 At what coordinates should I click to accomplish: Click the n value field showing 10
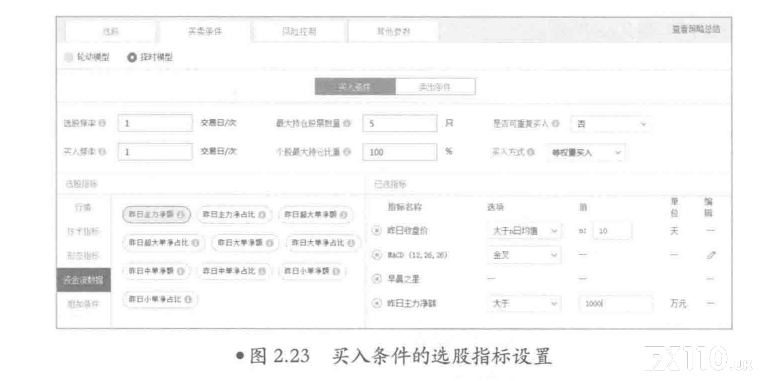coord(613,231)
